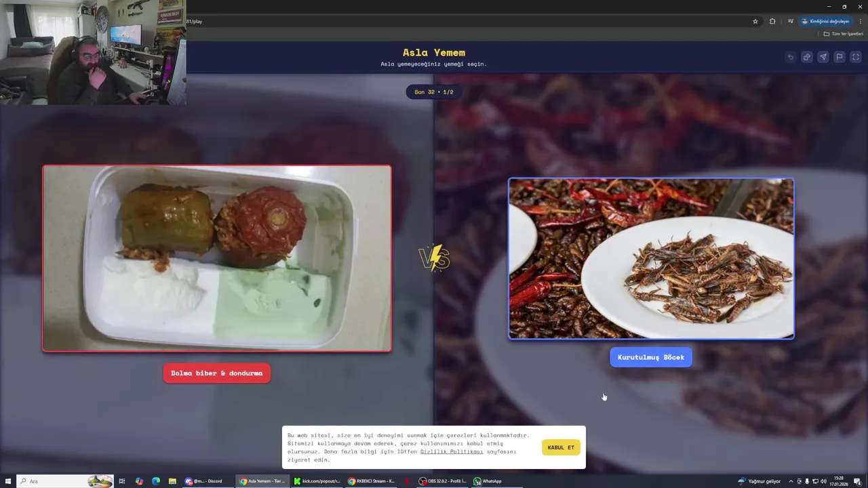Screen dimensions: 868x488
Task: Open weather widget 'Yağmur geliyor'
Action: click(759, 481)
